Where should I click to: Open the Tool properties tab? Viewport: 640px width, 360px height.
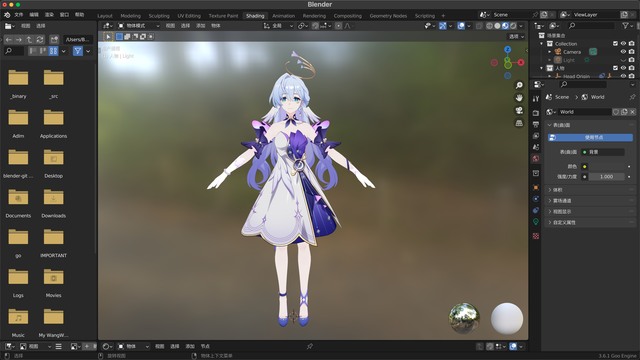536,98
